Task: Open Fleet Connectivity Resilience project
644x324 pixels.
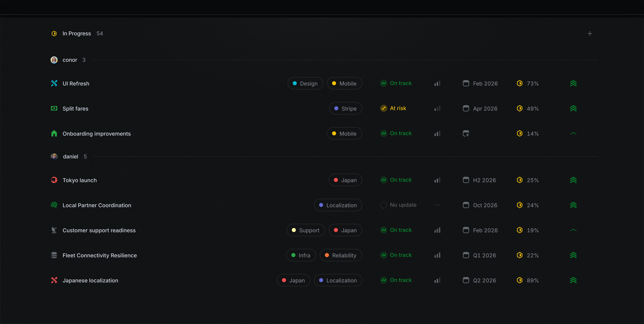Action: pos(99,255)
